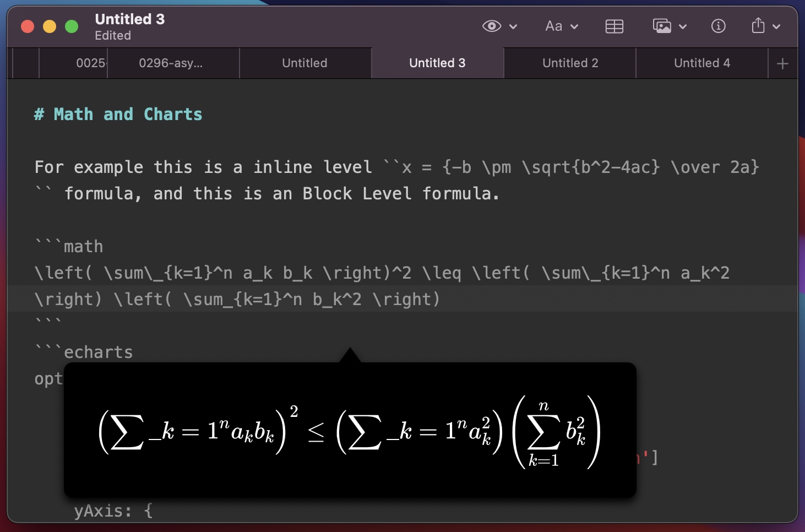The height and width of the screenshot is (532, 805).
Task: Expand the chevron beside image icon
Action: pyautogui.click(x=683, y=26)
